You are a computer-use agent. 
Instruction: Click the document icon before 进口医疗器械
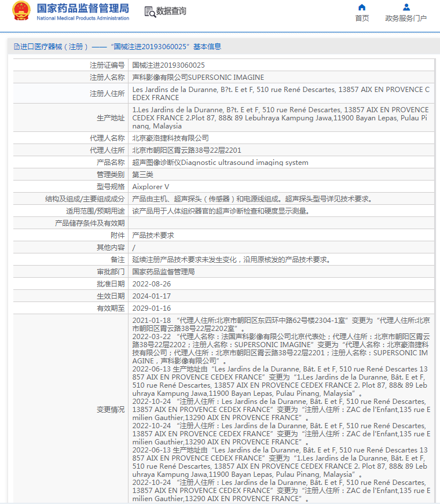pyautogui.click(x=17, y=47)
